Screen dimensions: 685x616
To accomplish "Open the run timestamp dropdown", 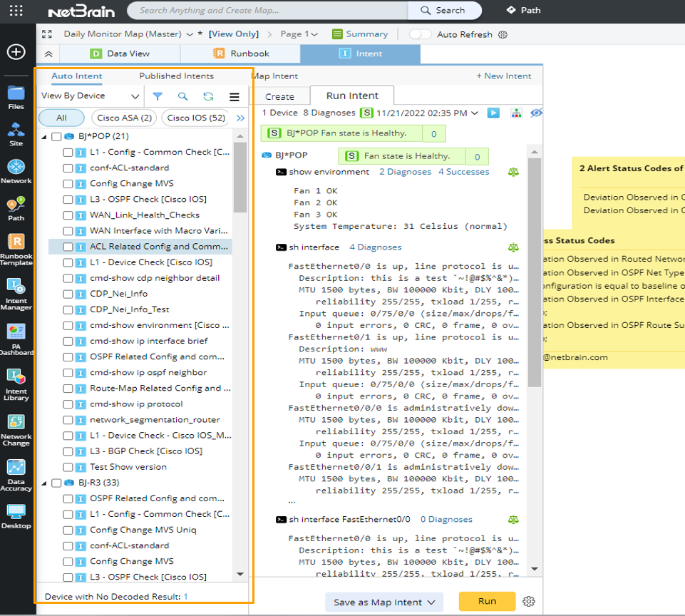I will 475,113.
